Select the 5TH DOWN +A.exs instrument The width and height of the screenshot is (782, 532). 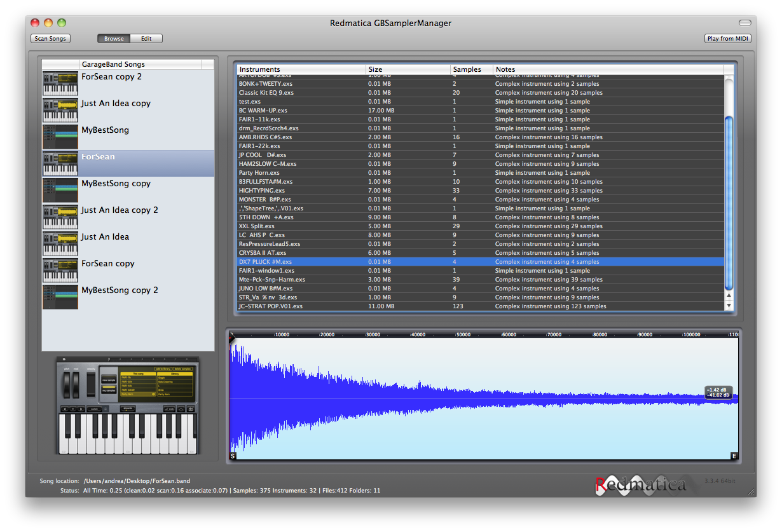coord(481,217)
